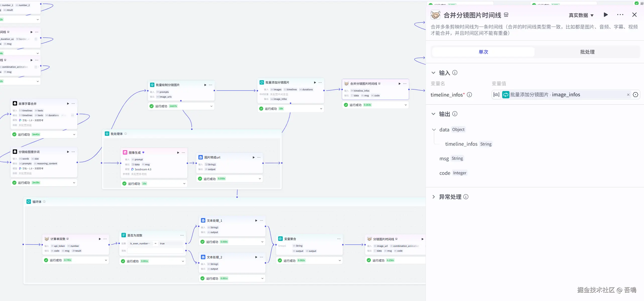Open the 图像生成 node more options
Image resolution: width=644 pixels, height=301 pixels.
click(x=183, y=153)
